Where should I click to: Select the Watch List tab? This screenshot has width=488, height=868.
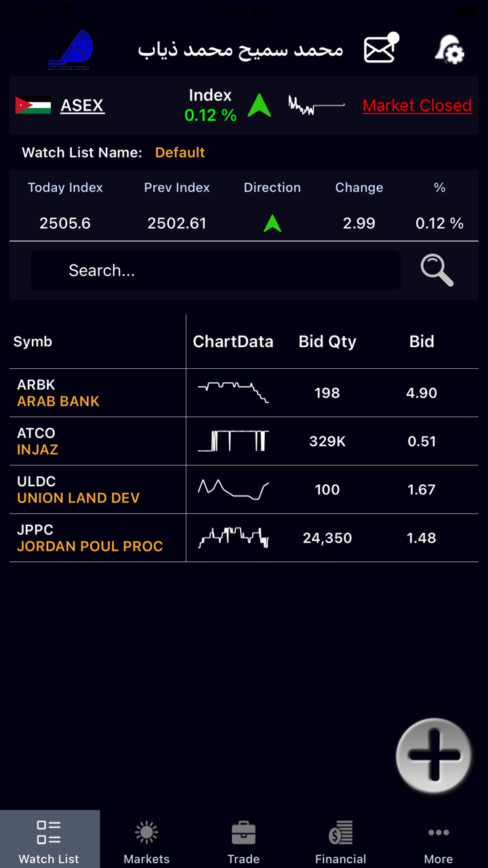click(49, 842)
